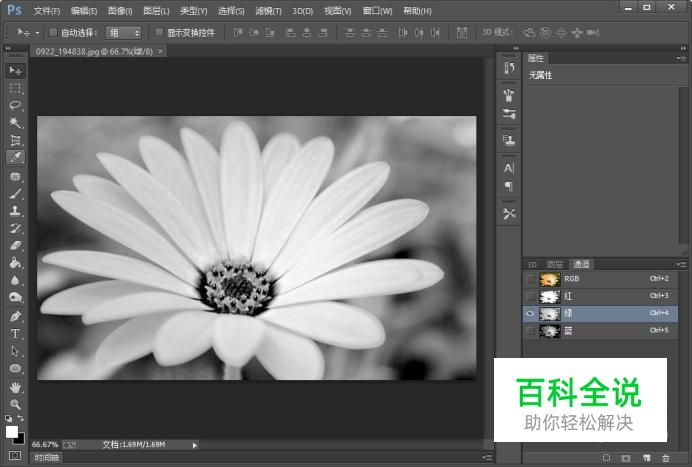Choose the Crop tool
This screenshot has width=692, height=467.
tap(15, 140)
